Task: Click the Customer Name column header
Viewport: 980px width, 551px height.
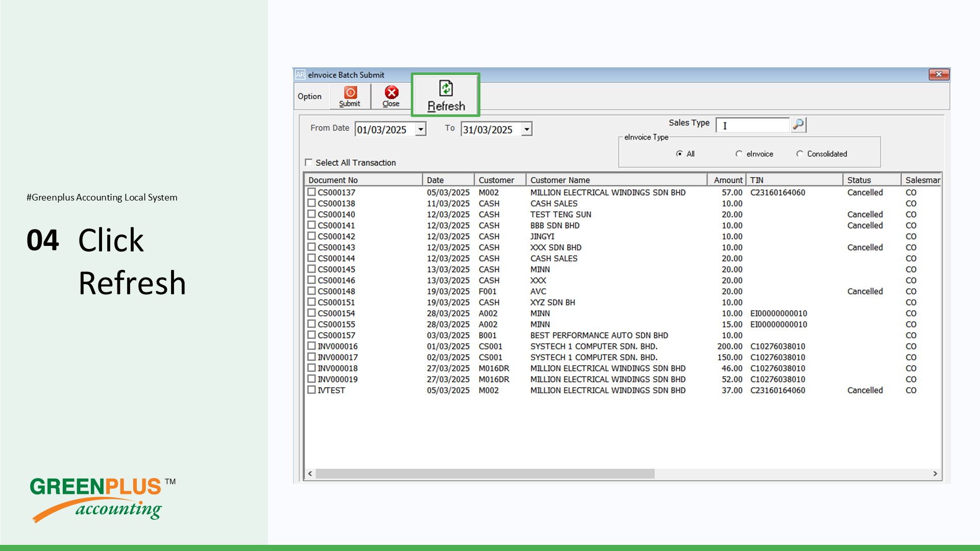Action: point(616,180)
